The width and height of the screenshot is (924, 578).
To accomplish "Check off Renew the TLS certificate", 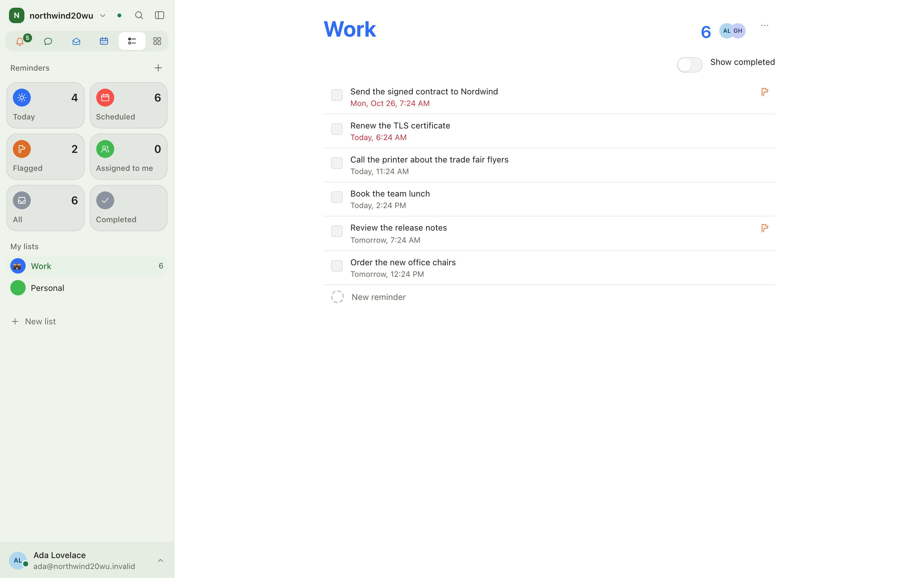I will [336, 129].
